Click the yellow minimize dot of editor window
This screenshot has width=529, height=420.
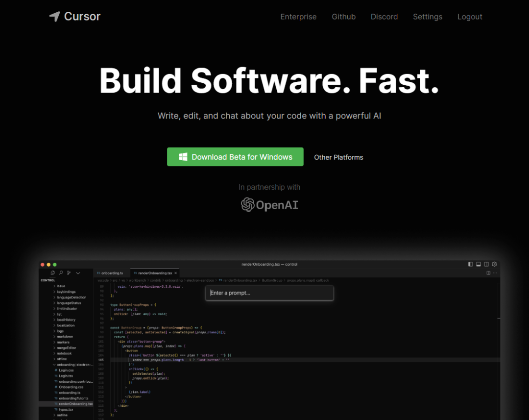(x=48, y=265)
